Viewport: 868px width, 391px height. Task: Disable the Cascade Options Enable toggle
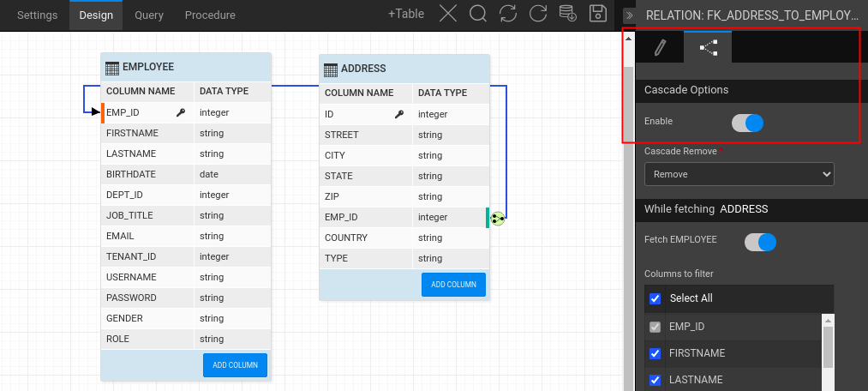point(747,123)
